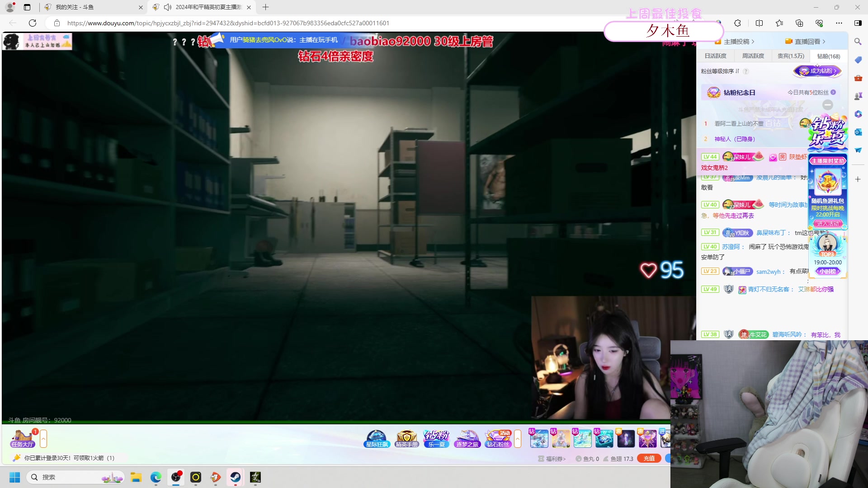868x488 pixels.
Task: Click the 充值 recharge button
Action: point(649,458)
